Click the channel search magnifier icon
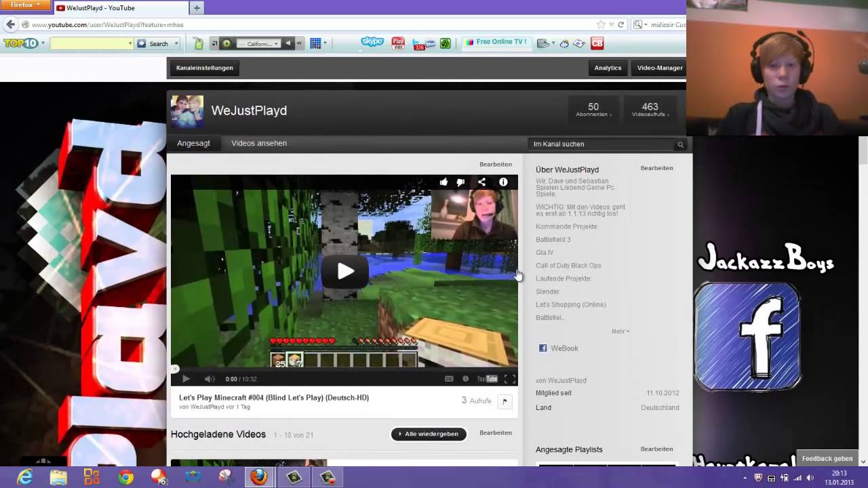 (680, 144)
